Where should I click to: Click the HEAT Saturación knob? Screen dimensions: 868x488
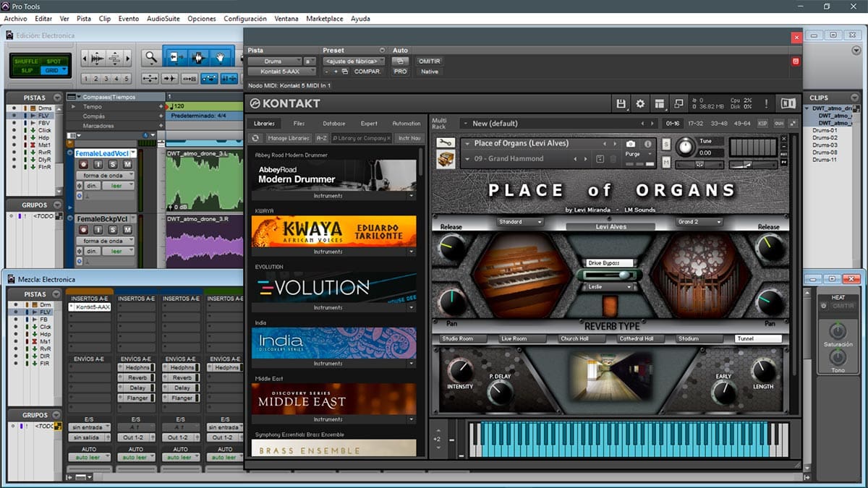tap(837, 332)
